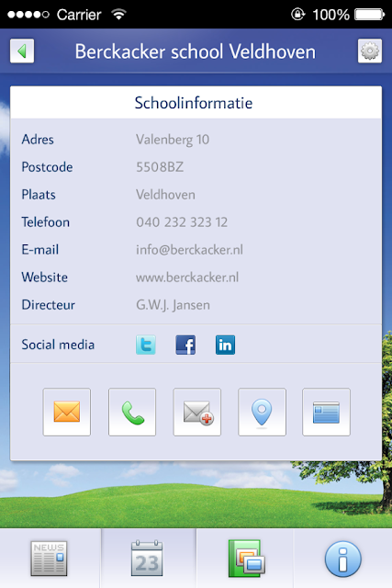Open settings with the gear icon

(x=370, y=51)
